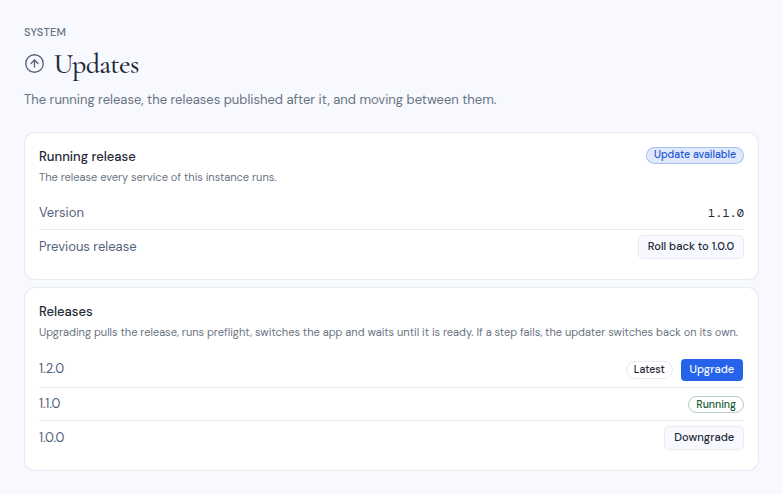Click the Update available badge

(x=695, y=155)
